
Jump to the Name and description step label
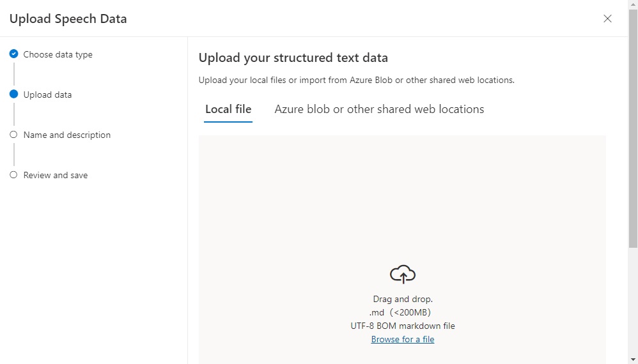(67, 135)
